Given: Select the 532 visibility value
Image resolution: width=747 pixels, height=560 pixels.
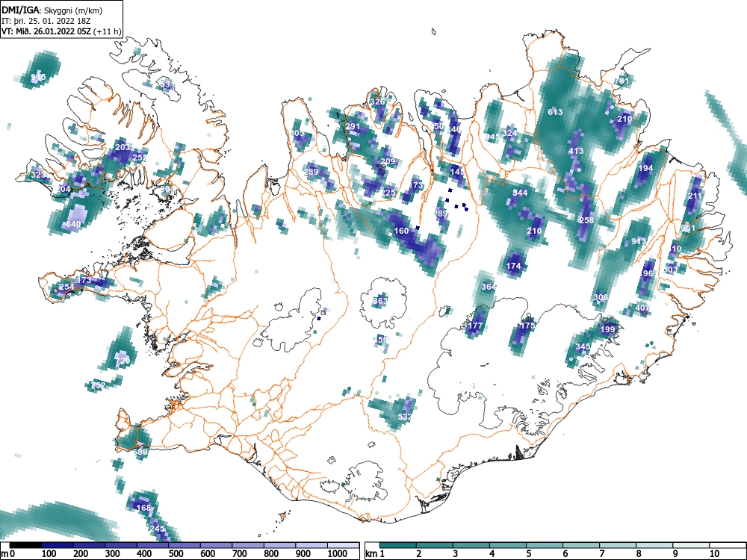Looking at the screenshot, I should click(404, 417).
